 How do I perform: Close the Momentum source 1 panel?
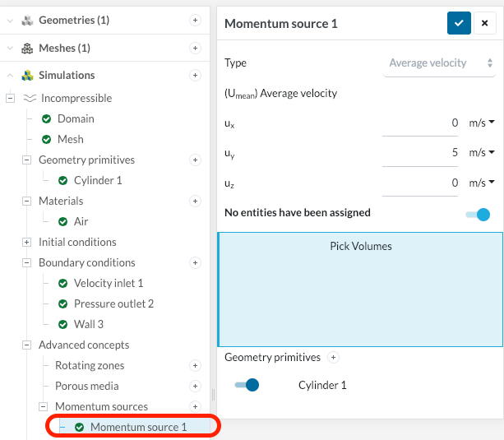point(483,23)
